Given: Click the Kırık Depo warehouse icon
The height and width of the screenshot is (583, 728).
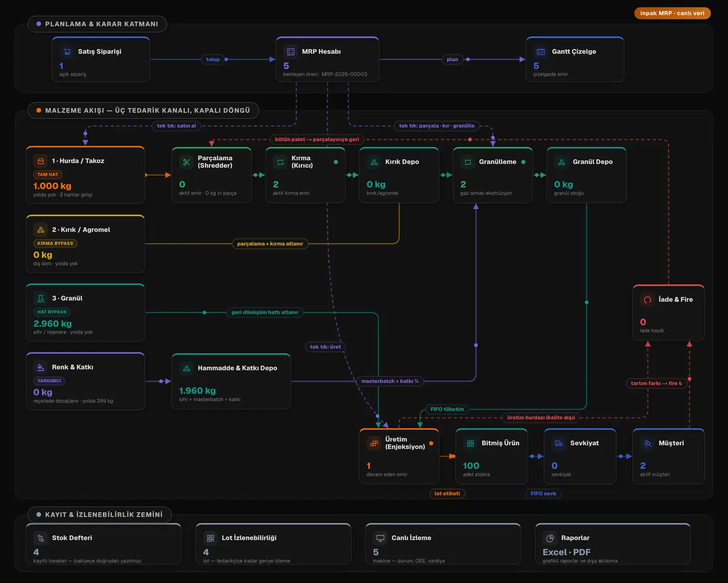Looking at the screenshot, I should (374, 162).
